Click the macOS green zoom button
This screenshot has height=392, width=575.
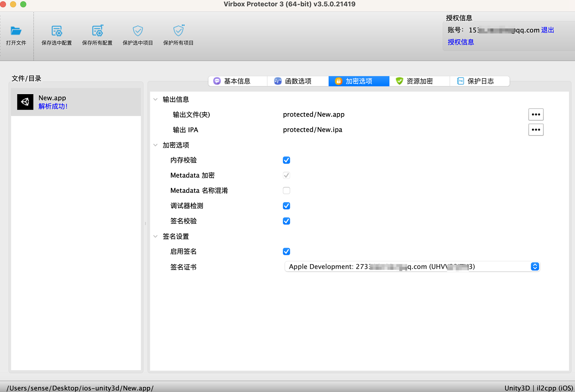[23, 4]
